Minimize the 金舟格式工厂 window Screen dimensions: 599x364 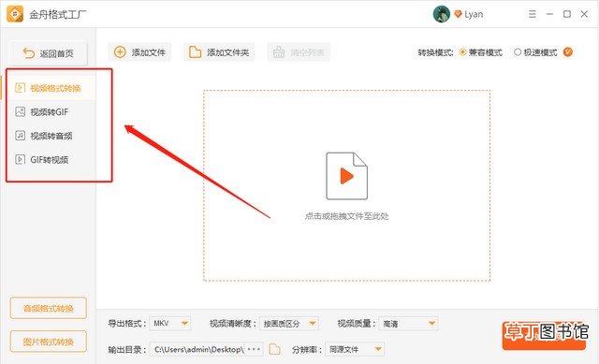pos(549,14)
